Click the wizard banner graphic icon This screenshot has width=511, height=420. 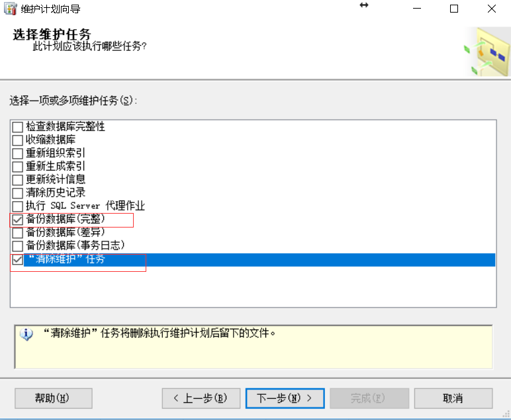[487, 52]
